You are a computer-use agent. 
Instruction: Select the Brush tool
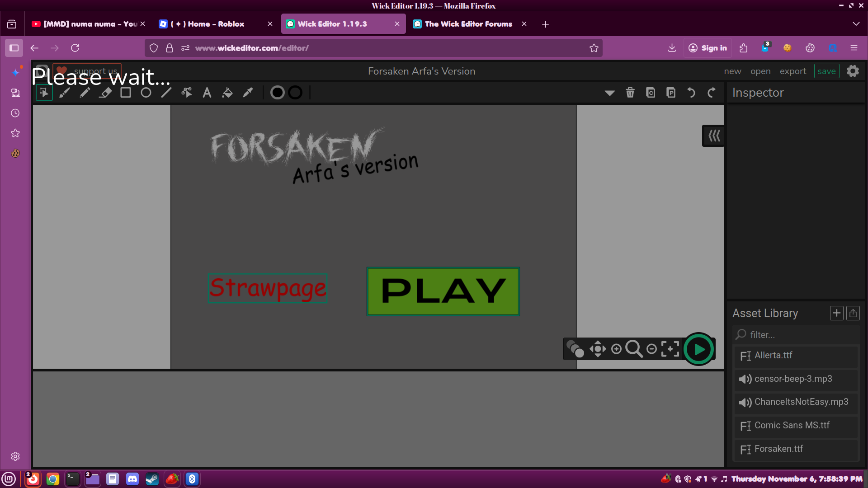click(65, 93)
